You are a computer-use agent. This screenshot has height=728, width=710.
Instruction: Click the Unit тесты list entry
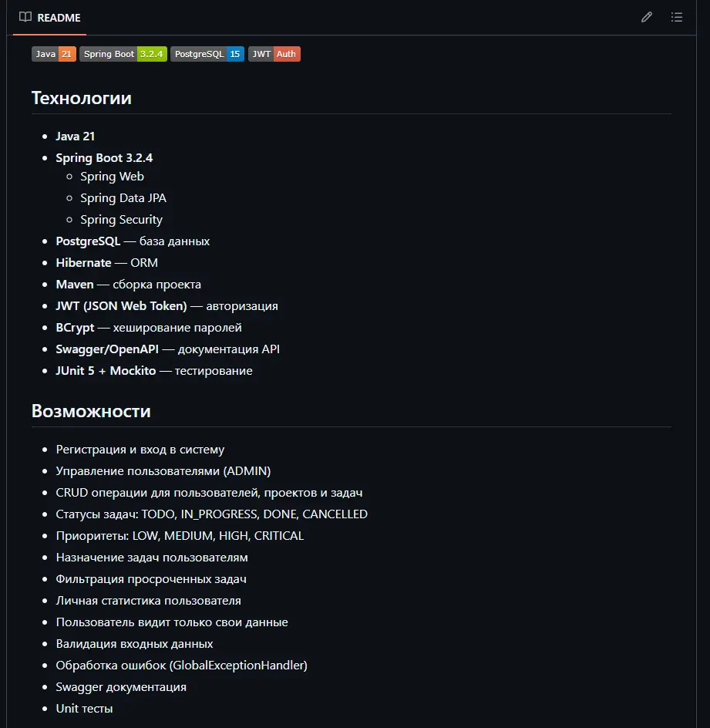click(84, 708)
